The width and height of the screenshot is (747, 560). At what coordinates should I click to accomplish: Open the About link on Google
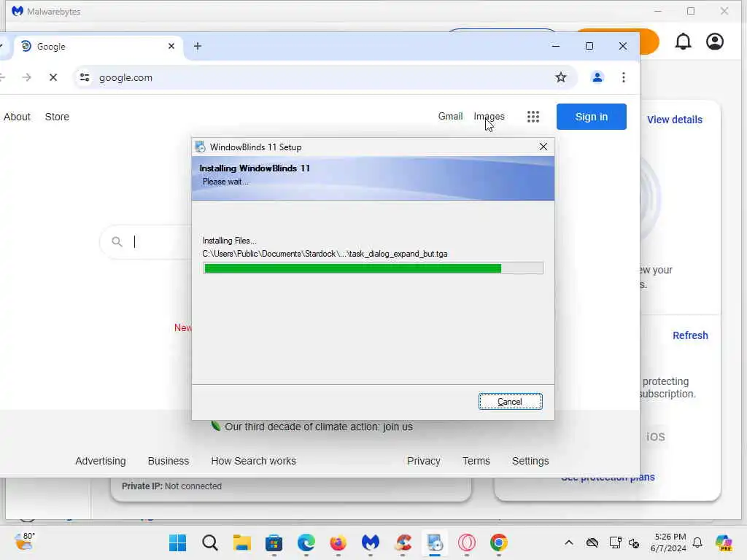pos(18,117)
